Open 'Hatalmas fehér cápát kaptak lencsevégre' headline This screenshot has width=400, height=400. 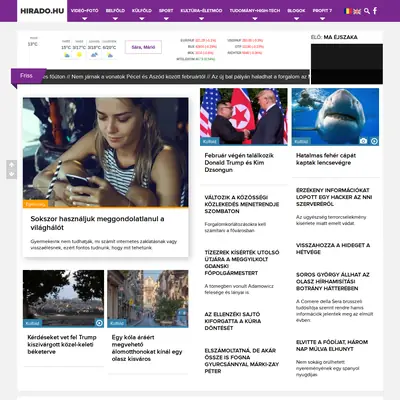326,159
